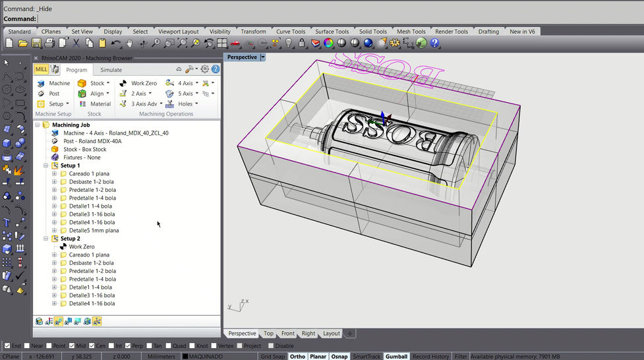This screenshot has height=360, width=644.
Task: Expand the Desbaste 1-2 bola under Setup 1
Action: [54, 182]
